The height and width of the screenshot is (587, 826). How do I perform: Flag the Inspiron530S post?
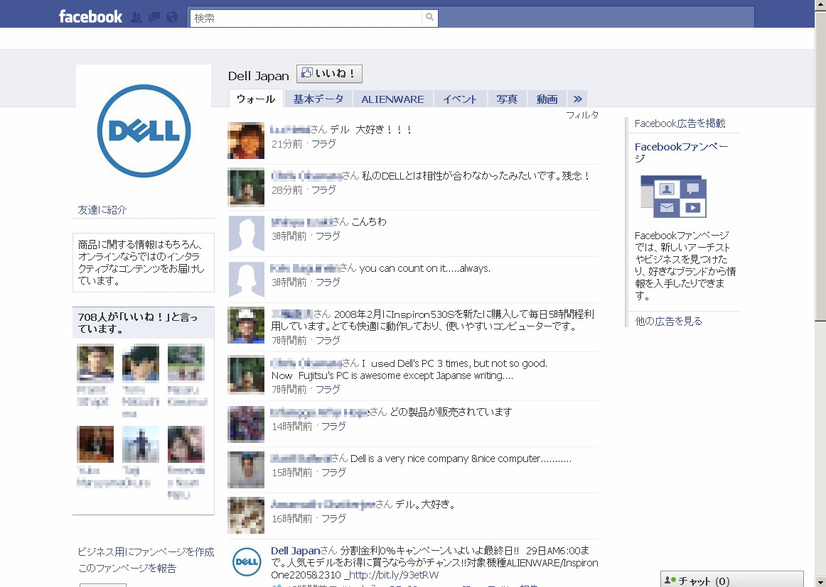328,340
